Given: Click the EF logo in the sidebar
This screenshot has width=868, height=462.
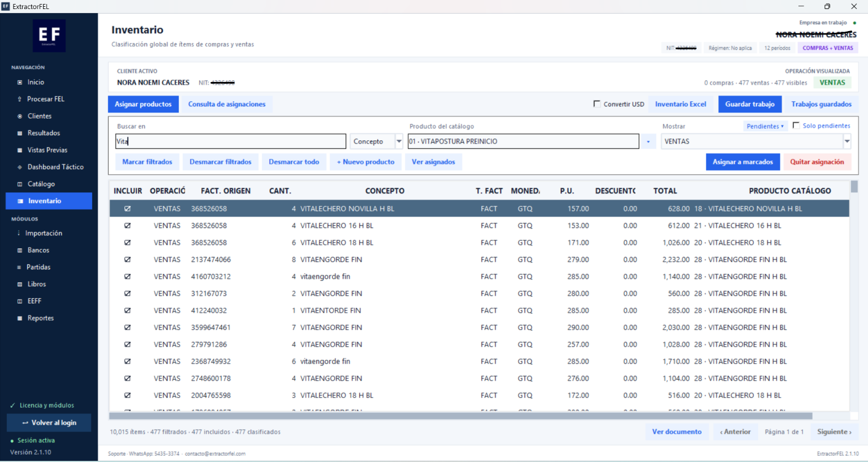Looking at the screenshot, I should tap(49, 36).
